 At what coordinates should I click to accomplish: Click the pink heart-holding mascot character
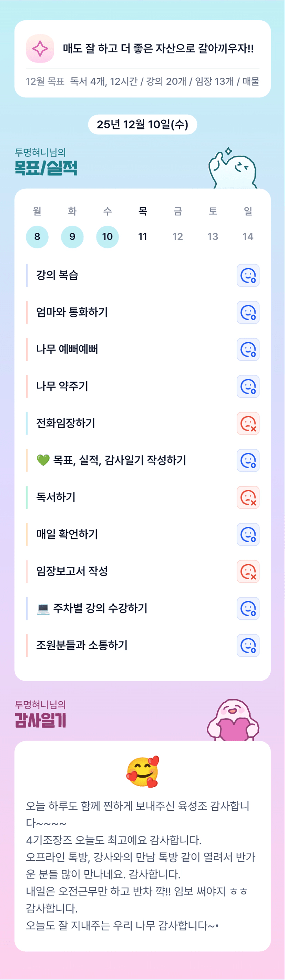tap(233, 720)
